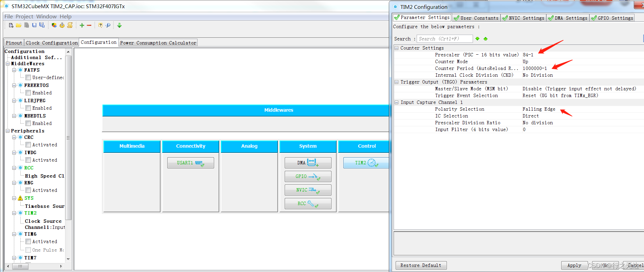The width and height of the screenshot is (644, 272).
Task: Enable the LIBJPEG checkbox
Action: [x=28, y=108]
